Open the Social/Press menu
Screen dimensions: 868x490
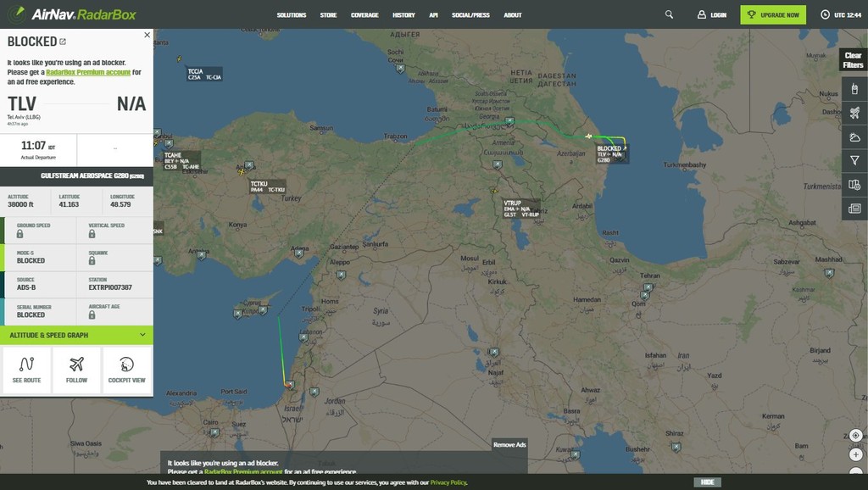470,15
